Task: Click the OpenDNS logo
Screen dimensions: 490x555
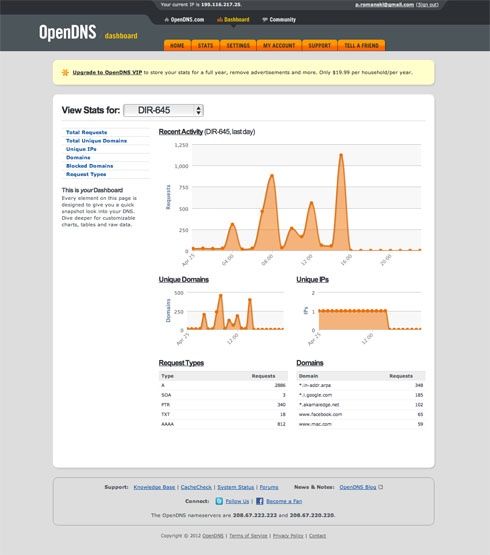Action: [x=68, y=32]
